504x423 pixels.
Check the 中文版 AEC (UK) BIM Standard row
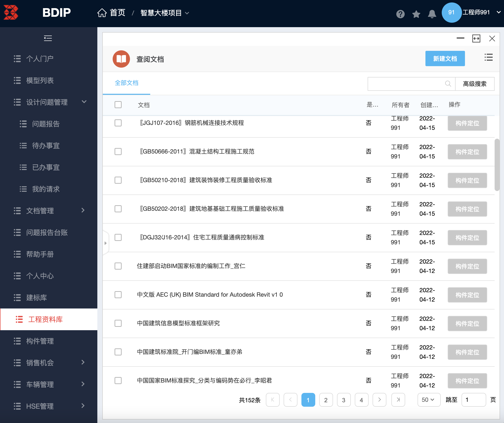point(118,295)
